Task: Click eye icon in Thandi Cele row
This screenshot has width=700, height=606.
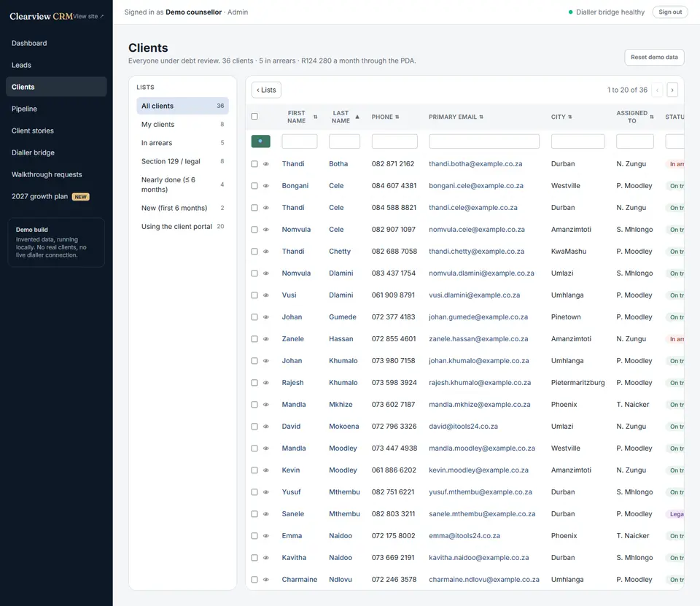Action: coord(266,208)
